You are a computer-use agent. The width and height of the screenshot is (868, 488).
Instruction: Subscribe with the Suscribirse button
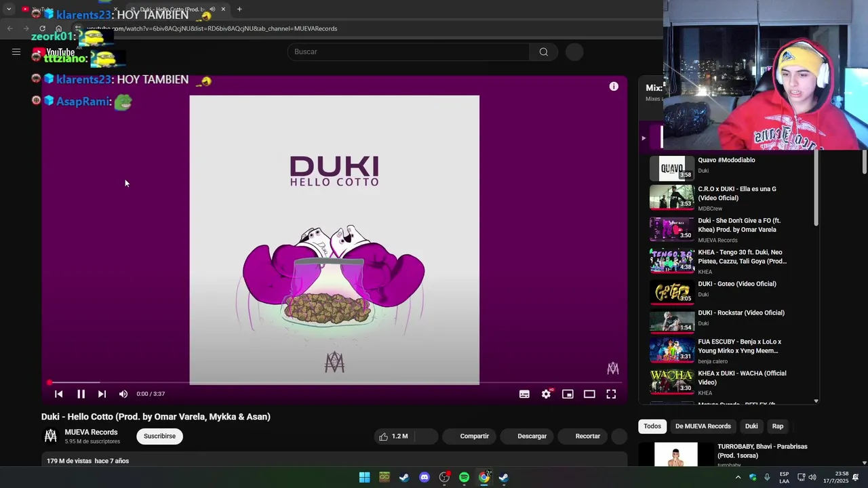point(159,436)
